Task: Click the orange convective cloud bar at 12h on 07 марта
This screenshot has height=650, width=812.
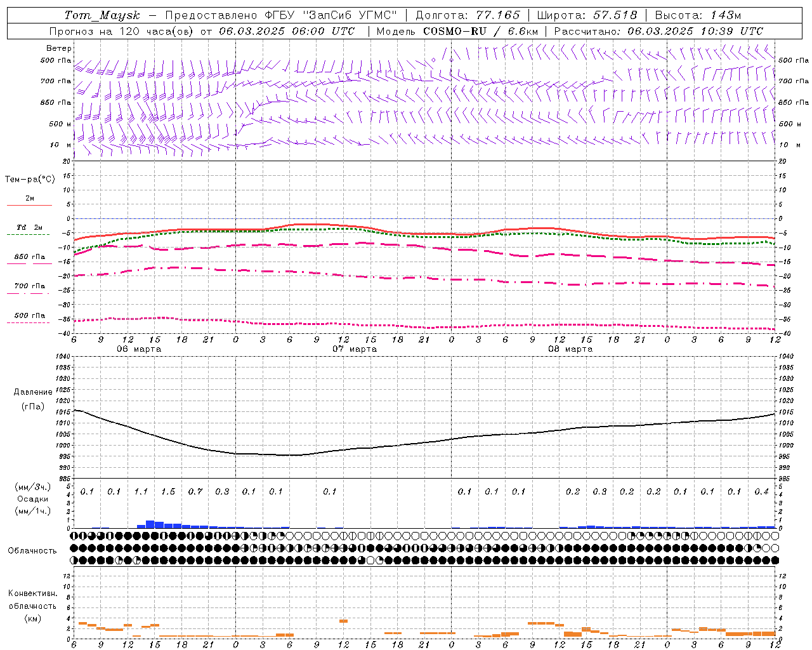Action: 343,621
